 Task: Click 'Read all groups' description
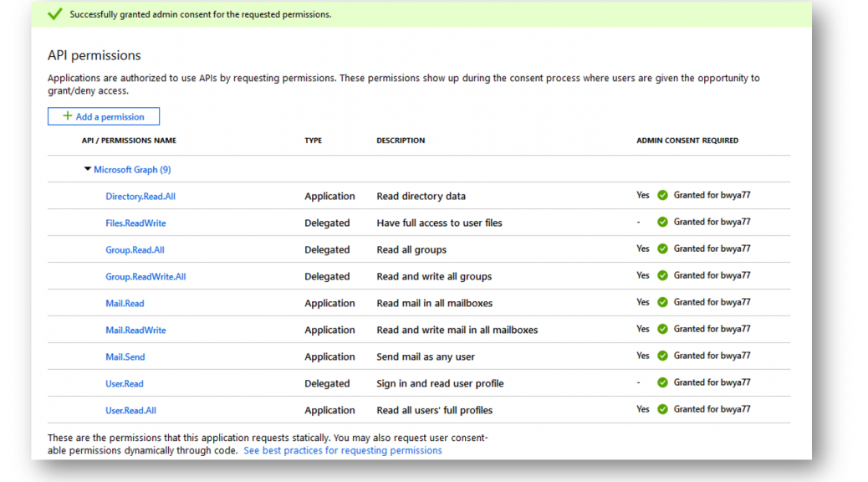tap(411, 250)
